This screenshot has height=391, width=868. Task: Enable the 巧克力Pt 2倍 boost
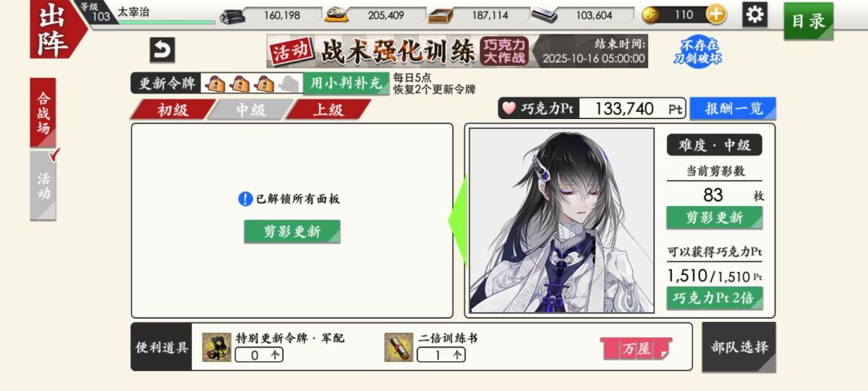pos(714,298)
